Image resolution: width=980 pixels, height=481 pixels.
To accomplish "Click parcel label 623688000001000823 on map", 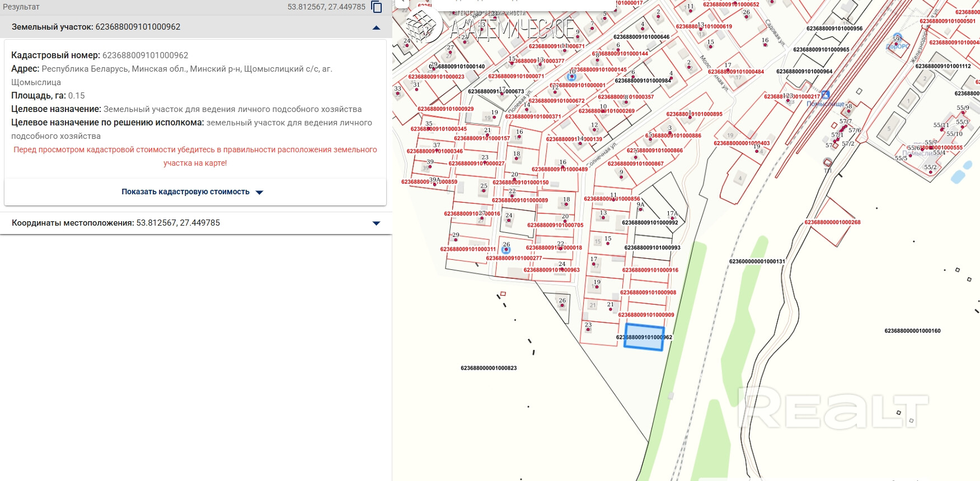I will [x=489, y=368].
